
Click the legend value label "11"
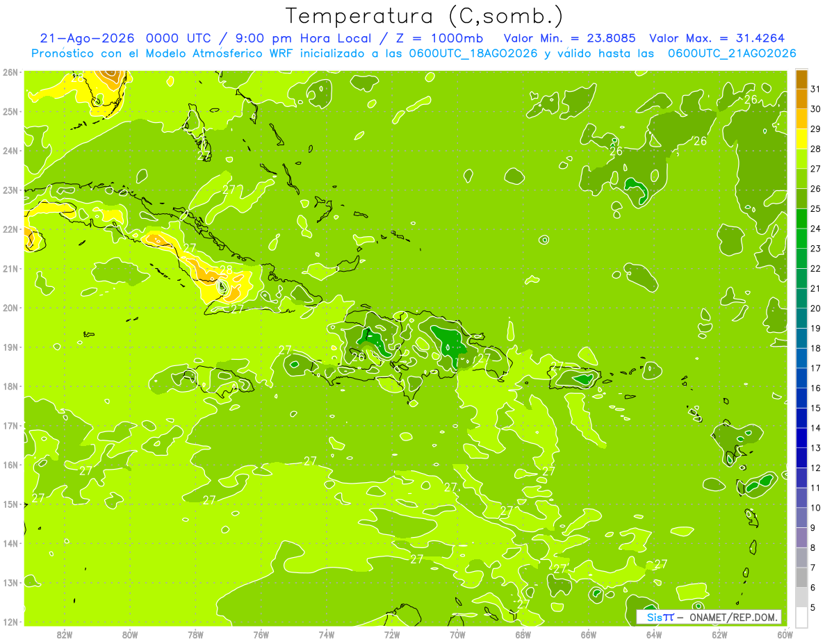[816, 488]
